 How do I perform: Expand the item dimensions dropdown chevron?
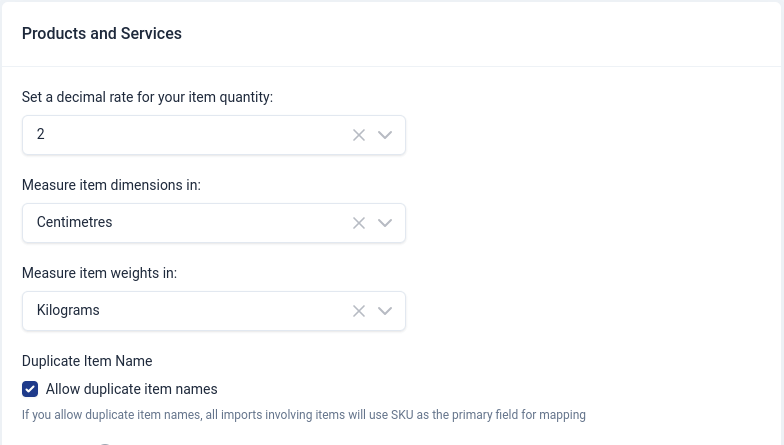point(386,223)
